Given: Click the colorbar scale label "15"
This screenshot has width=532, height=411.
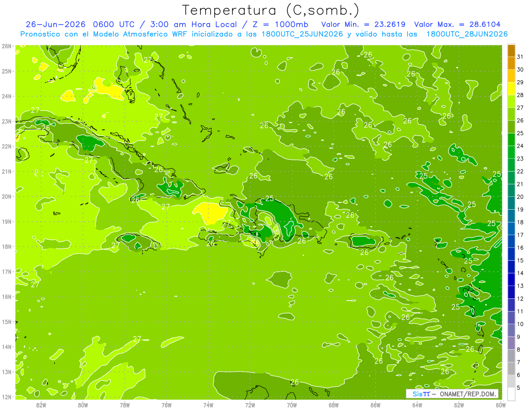Looking at the screenshot, I should pyautogui.click(x=520, y=260).
